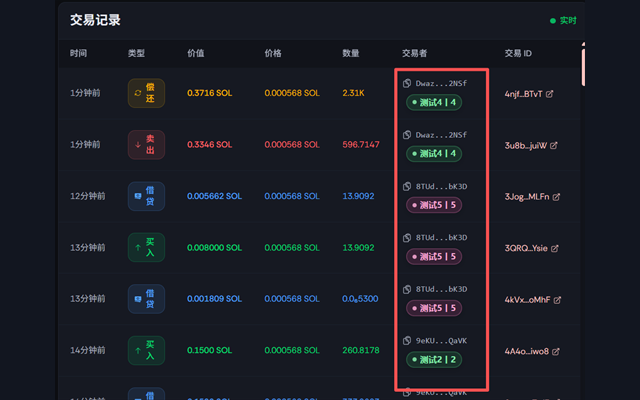Copy address Dwaz...2NSf in the 0.3346 SOL row

point(407,135)
